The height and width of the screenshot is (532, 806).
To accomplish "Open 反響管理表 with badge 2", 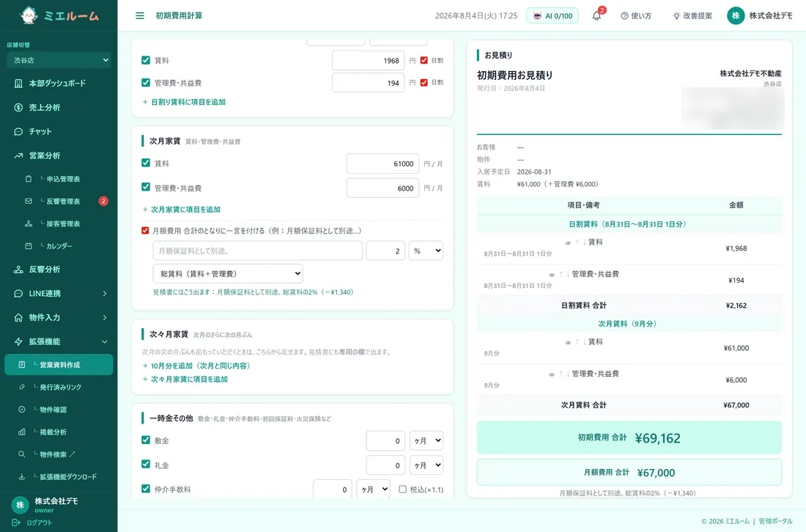I will coord(59,202).
